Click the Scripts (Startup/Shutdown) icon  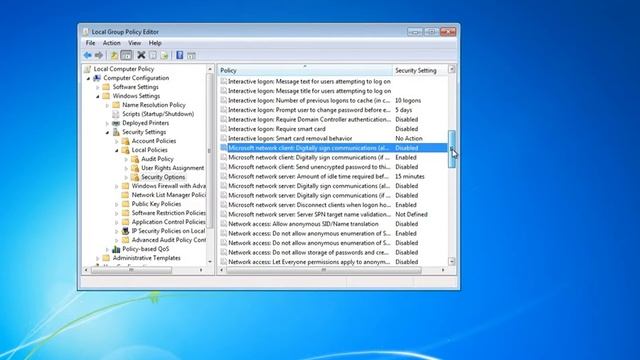click(x=116, y=114)
